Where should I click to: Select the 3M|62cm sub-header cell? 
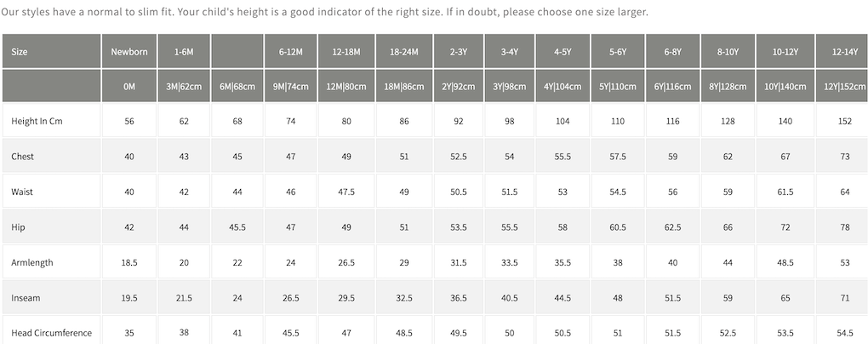pyautogui.click(x=183, y=87)
